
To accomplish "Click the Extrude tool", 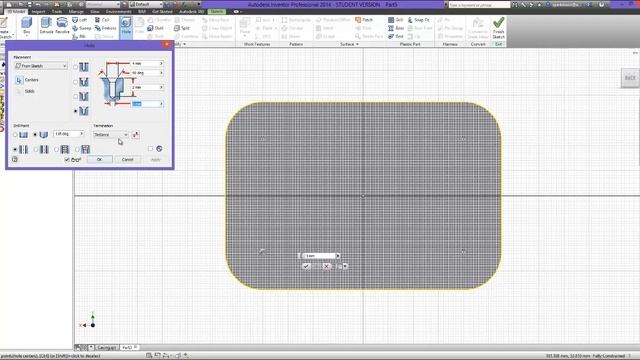I will click(46, 26).
